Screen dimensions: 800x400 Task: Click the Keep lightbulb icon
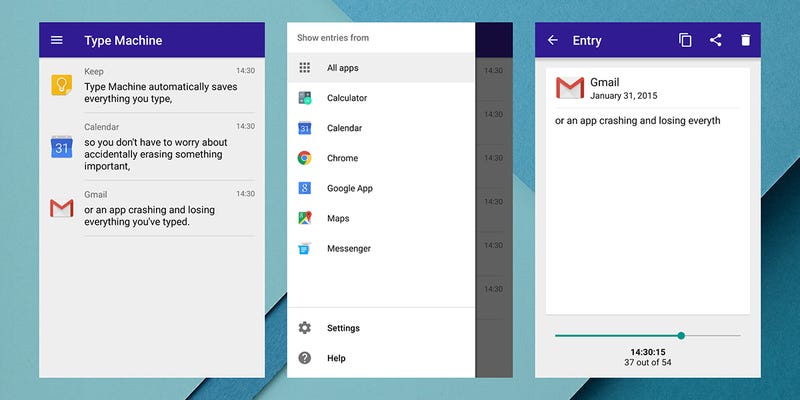(62, 85)
